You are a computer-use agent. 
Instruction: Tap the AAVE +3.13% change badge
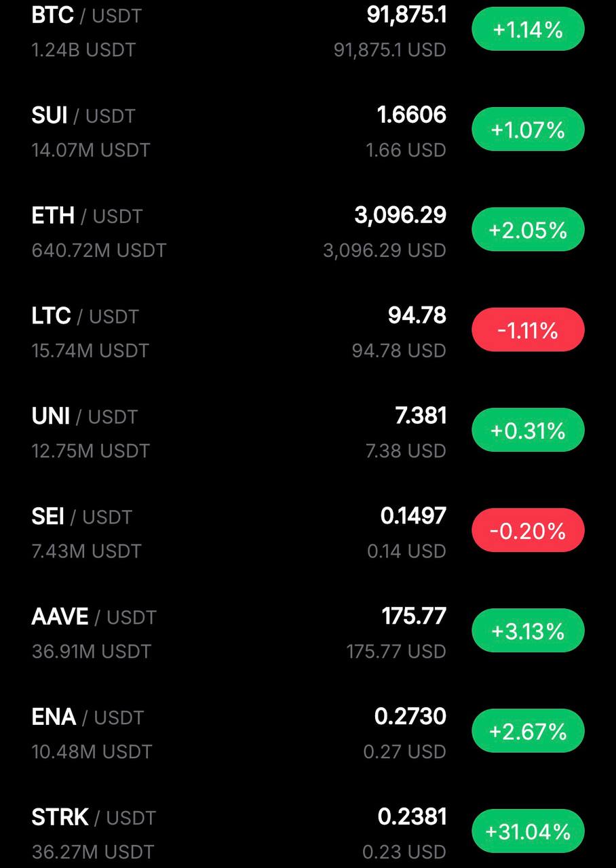point(528,631)
